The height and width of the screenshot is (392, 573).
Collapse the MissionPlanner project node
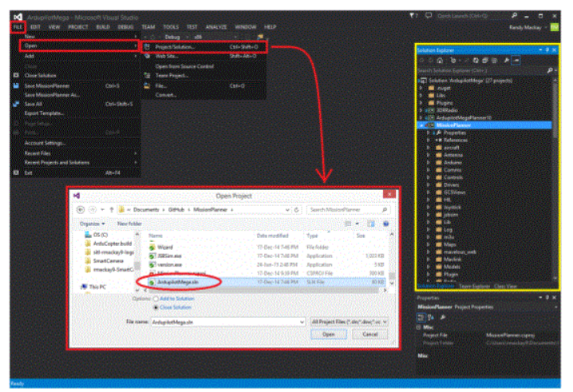coord(421,125)
